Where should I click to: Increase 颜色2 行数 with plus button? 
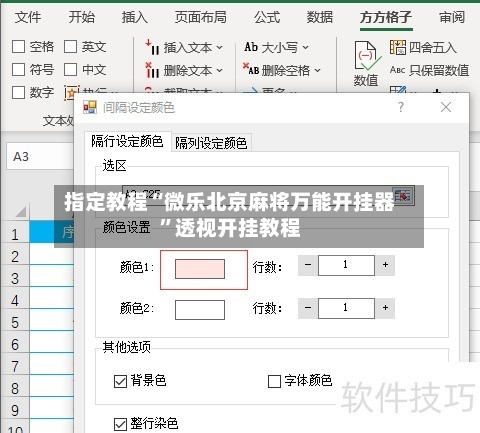[x=385, y=308]
